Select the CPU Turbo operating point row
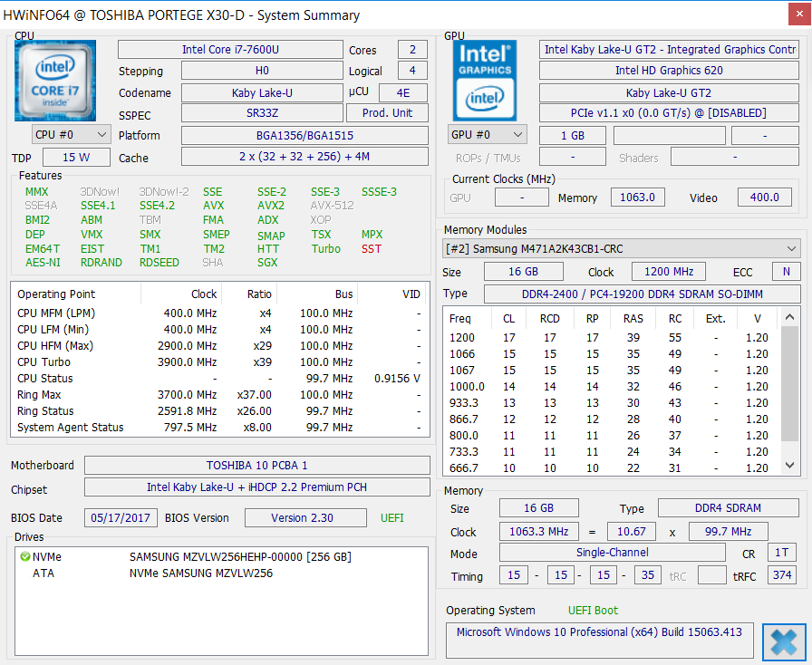The height and width of the screenshot is (665, 812). (220, 362)
